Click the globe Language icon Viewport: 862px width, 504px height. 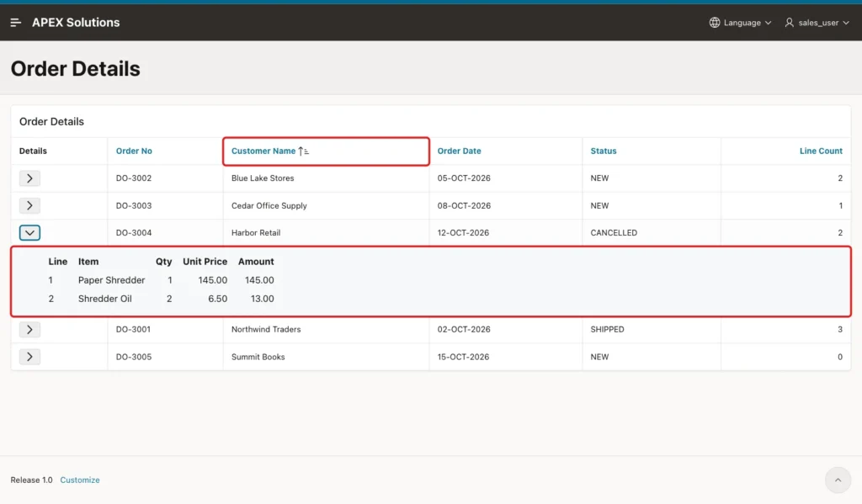pos(714,23)
